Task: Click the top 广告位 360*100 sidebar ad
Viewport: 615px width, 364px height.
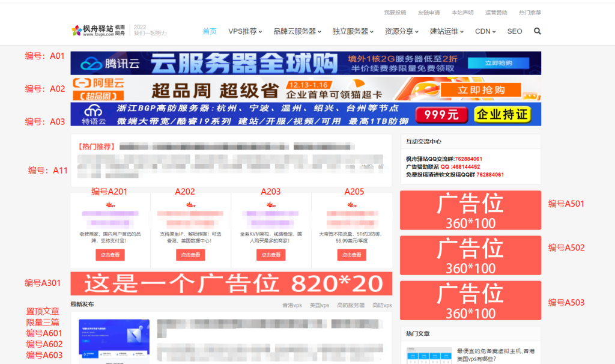Action: [x=471, y=210]
